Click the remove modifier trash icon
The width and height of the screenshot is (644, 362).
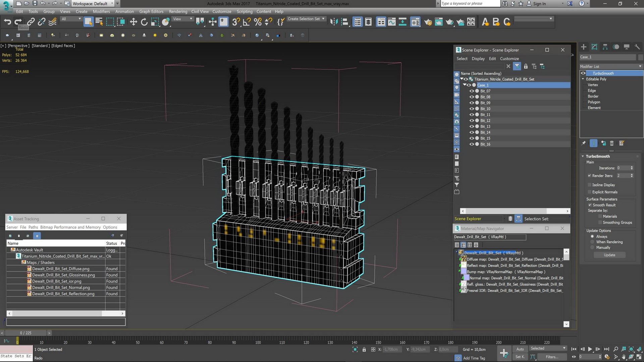[612, 143]
